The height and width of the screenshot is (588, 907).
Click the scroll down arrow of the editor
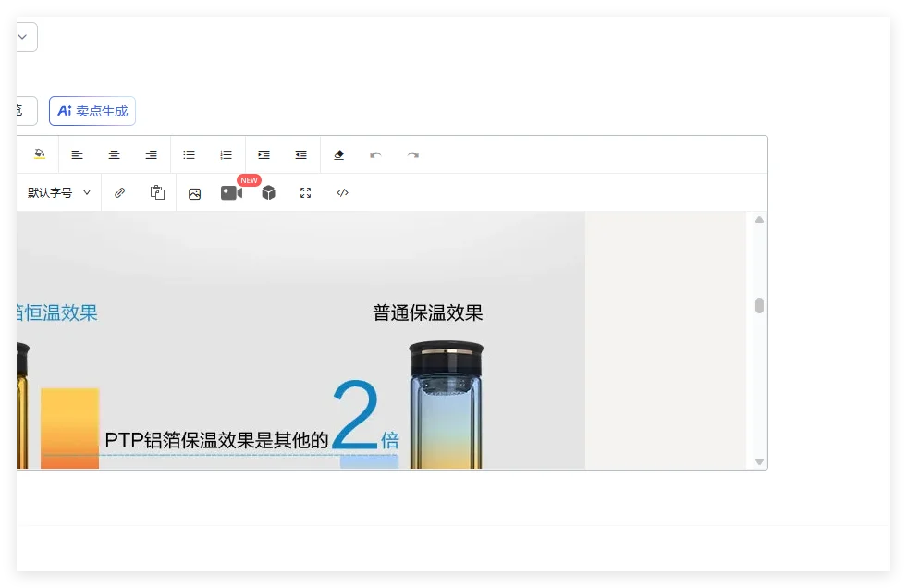759,461
